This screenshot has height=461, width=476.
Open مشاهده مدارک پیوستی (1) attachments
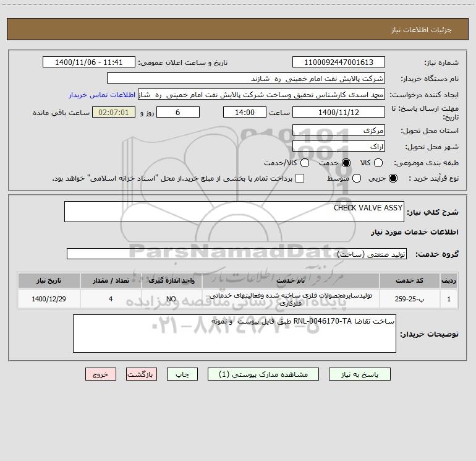point(263,374)
